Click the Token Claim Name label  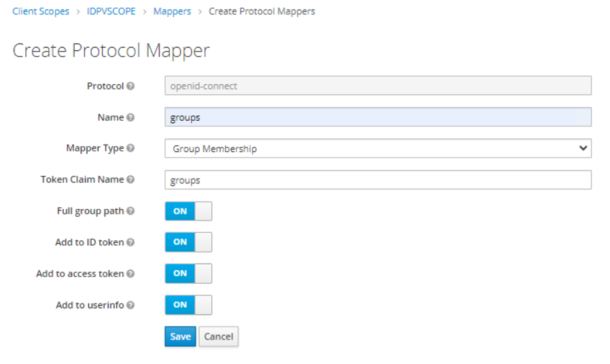tap(82, 179)
